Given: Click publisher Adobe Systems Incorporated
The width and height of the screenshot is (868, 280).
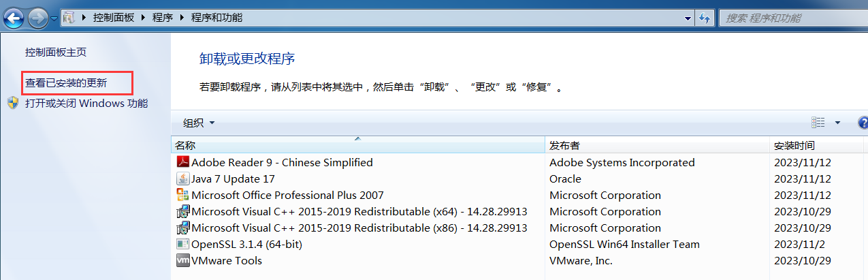Looking at the screenshot, I should click(x=622, y=162).
